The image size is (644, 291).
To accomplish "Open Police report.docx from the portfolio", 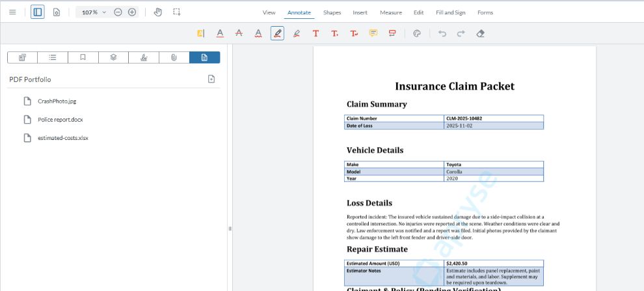I will tap(60, 120).
